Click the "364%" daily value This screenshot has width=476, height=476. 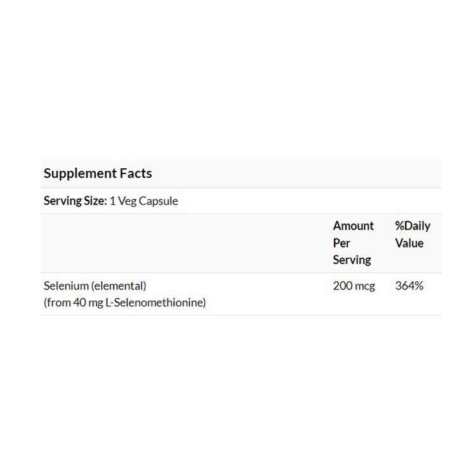(x=409, y=286)
